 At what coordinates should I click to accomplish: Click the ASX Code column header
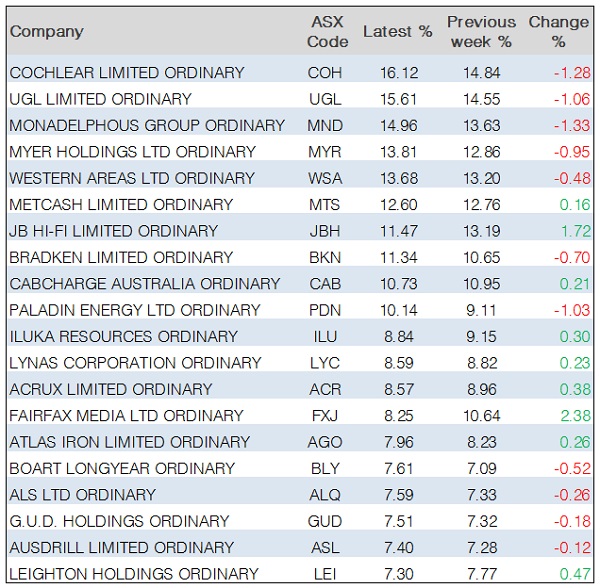pyautogui.click(x=327, y=31)
